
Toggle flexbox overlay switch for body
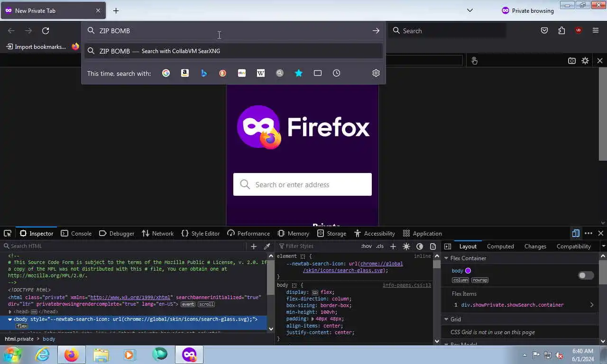click(x=586, y=275)
